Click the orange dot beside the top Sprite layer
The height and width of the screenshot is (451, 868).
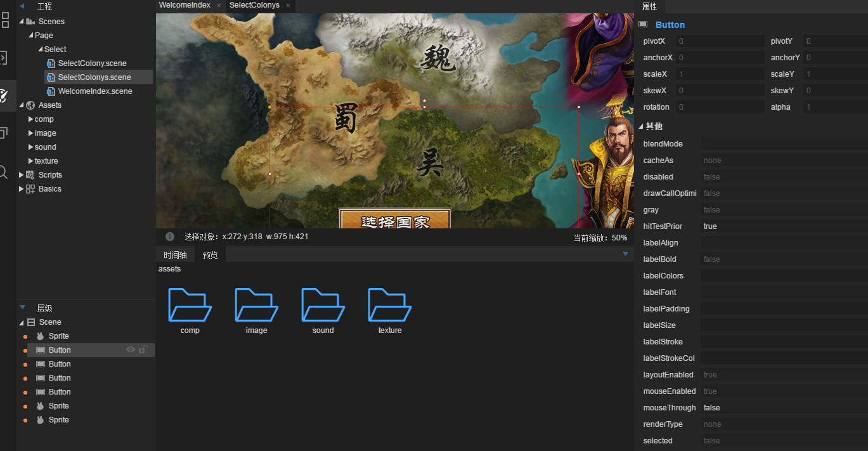click(25, 337)
